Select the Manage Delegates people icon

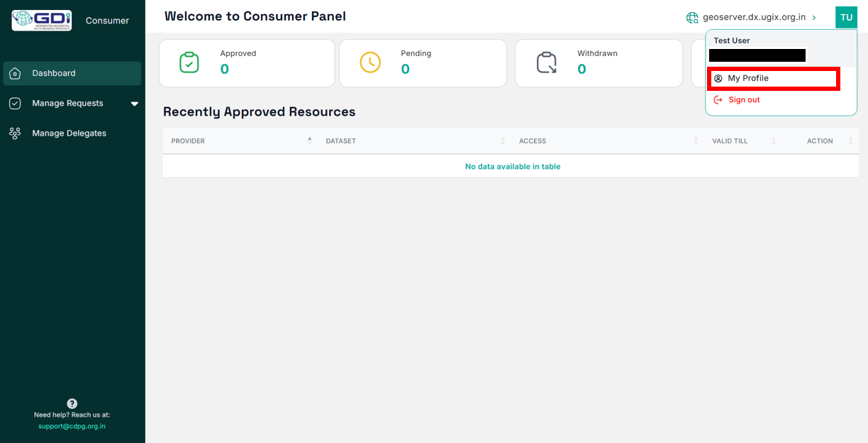pos(15,133)
